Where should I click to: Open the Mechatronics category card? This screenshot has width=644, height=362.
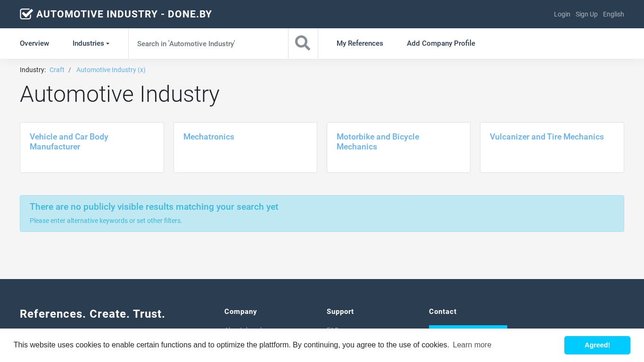coord(209,137)
